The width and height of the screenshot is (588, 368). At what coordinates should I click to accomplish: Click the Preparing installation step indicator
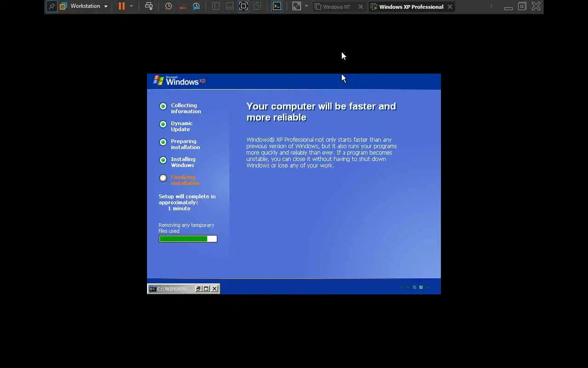(x=163, y=142)
